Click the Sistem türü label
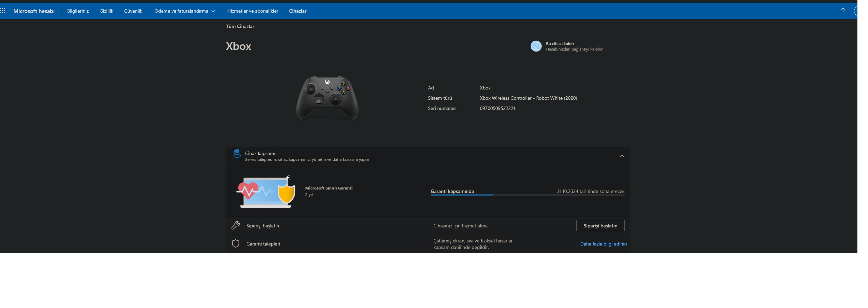This screenshot has width=868, height=308. click(440, 98)
